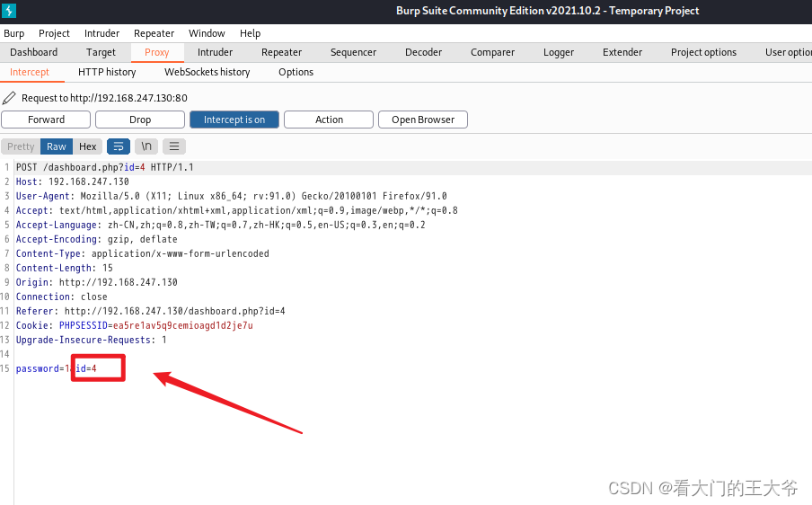The width and height of the screenshot is (812, 505).
Task: Open the proxy Options sub-tab
Action: click(296, 72)
